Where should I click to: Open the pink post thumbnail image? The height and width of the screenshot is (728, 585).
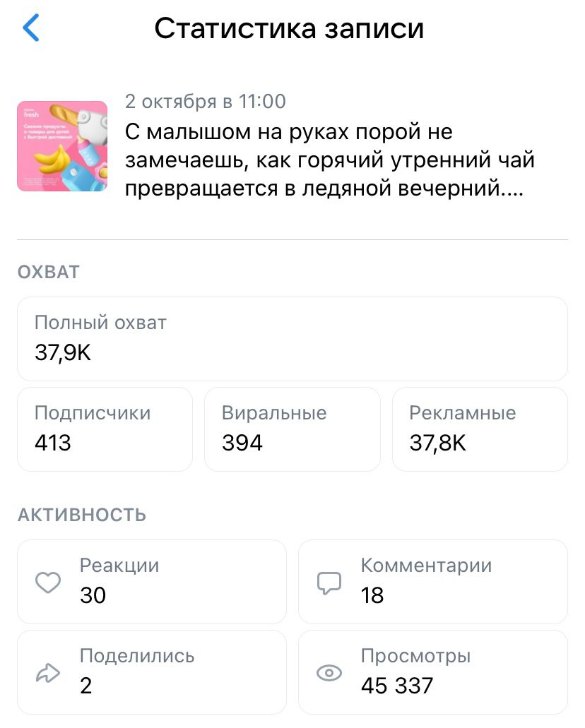(62, 146)
